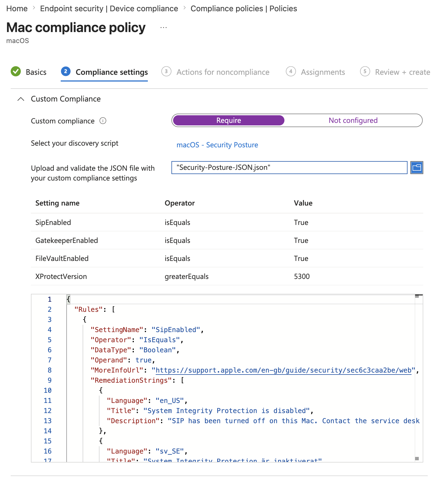Set Custom compliance to Require
Image resolution: width=448 pixels, height=478 pixels.
(228, 120)
